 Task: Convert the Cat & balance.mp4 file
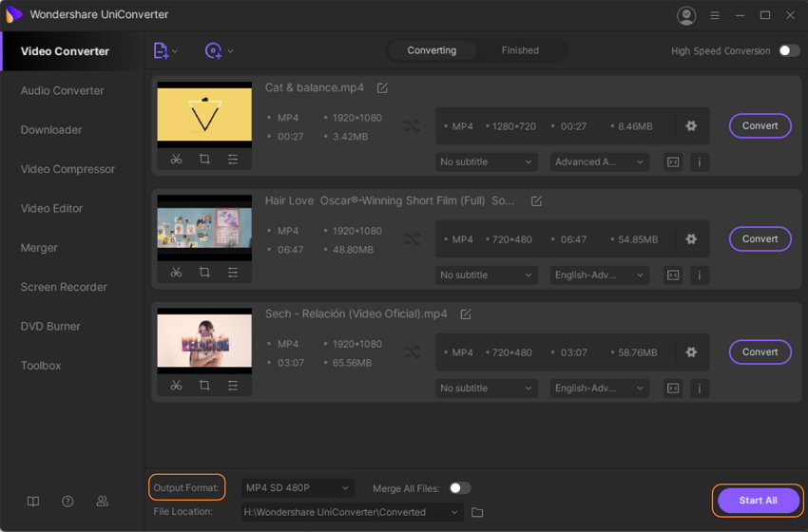pyautogui.click(x=760, y=125)
